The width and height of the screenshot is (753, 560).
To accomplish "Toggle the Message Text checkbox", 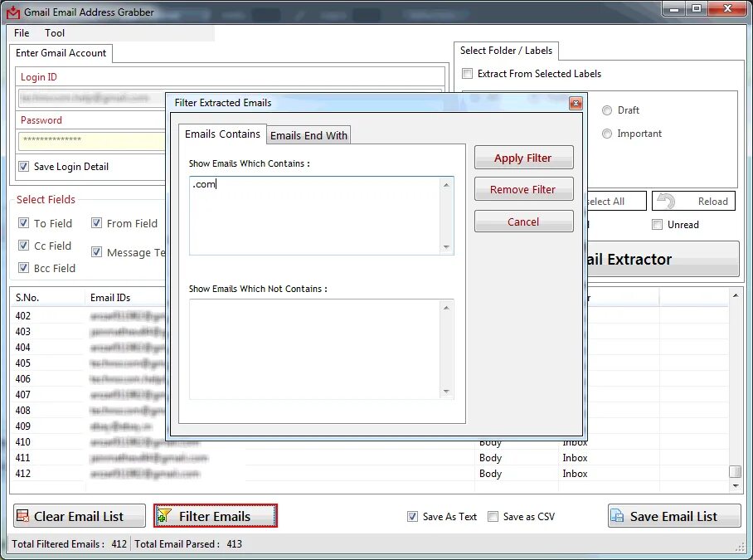I will click(x=96, y=252).
